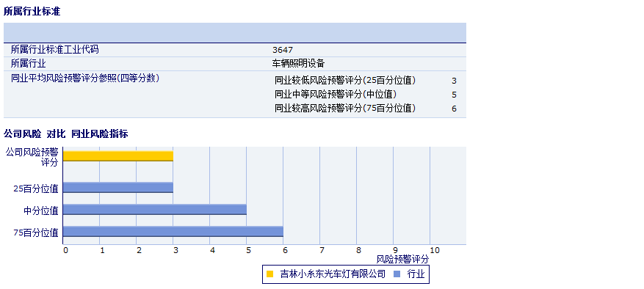The width and height of the screenshot is (644, 289).
Task: Click the 75百分位值 blue bar
Action: tap(173, 232)
